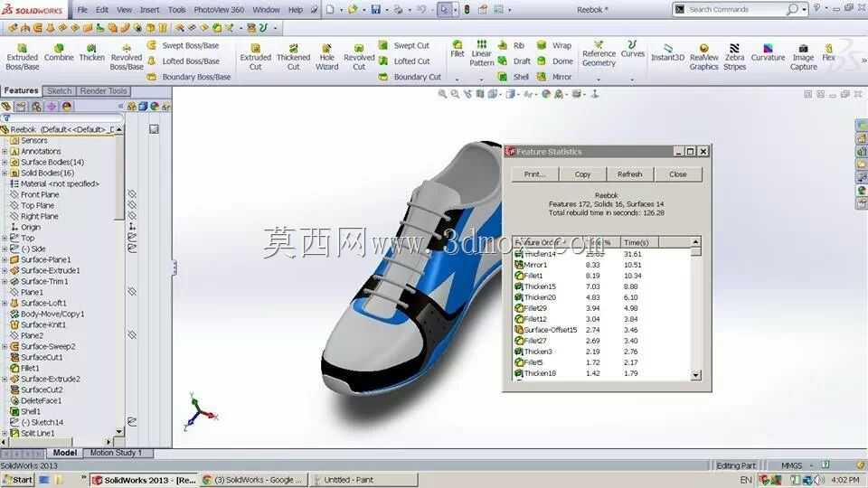Expand the Annotations node
Image resolution: width=868 pixels, height=488 pixels.
5,151
